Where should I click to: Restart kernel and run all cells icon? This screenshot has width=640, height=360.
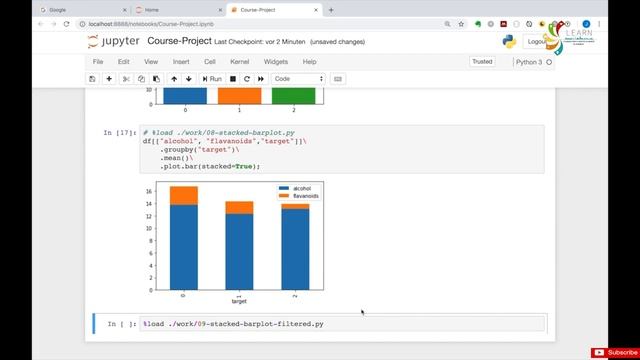(261, 79)
